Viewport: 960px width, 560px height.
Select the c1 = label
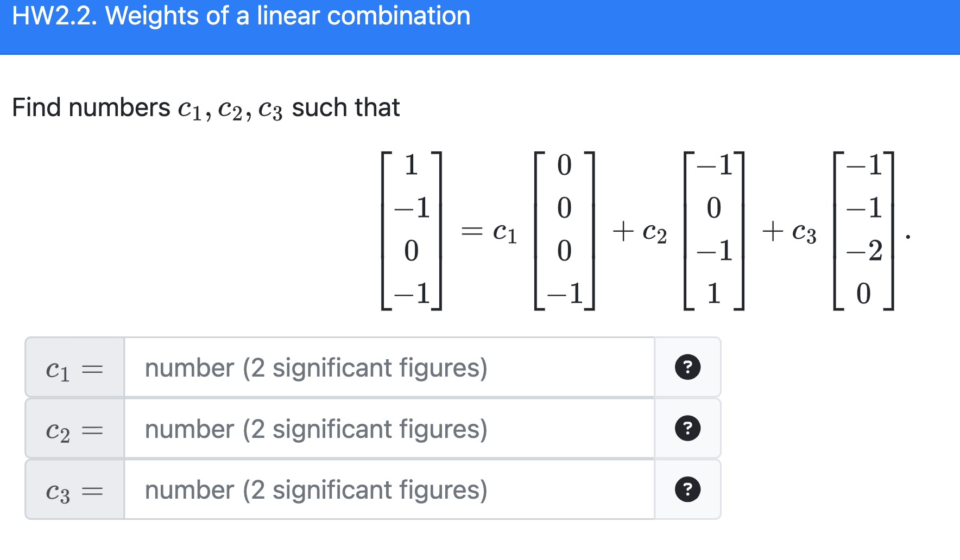click(74, 368)
